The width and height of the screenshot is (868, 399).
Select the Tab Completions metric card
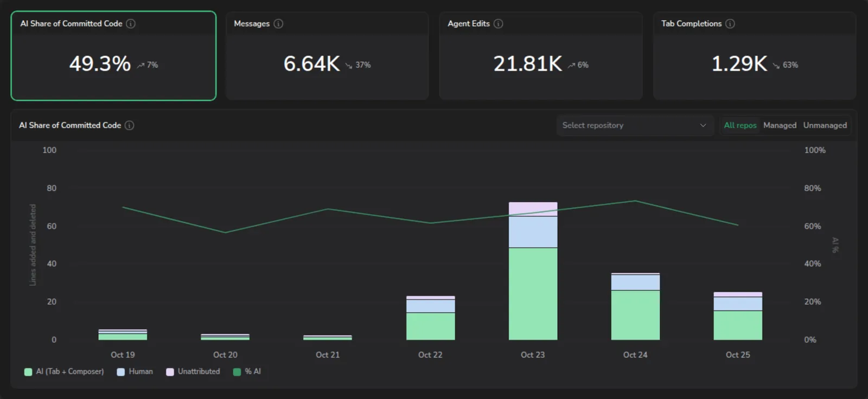[x=755, y=56]
